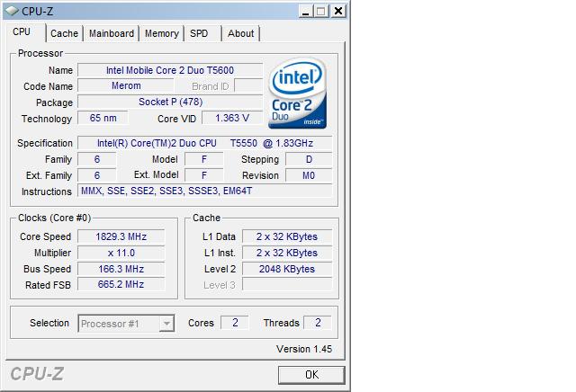The image size is (576, 392).
Task: Click the Intel Core 2 Duo logo
Action: (297, 94)
